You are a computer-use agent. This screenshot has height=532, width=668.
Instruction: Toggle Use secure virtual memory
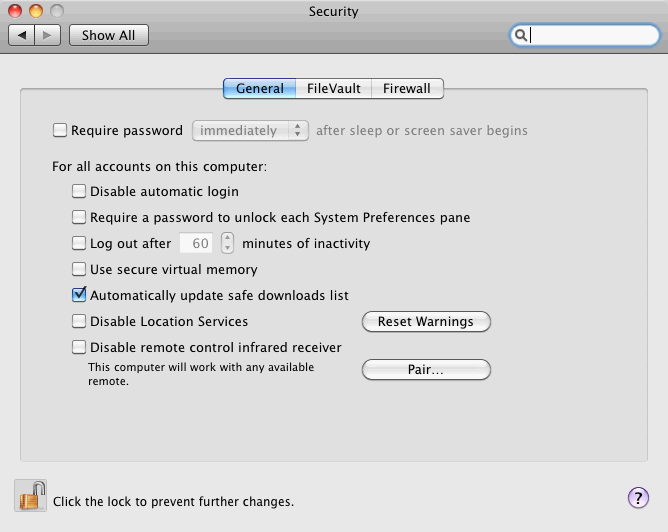point(80,269)
